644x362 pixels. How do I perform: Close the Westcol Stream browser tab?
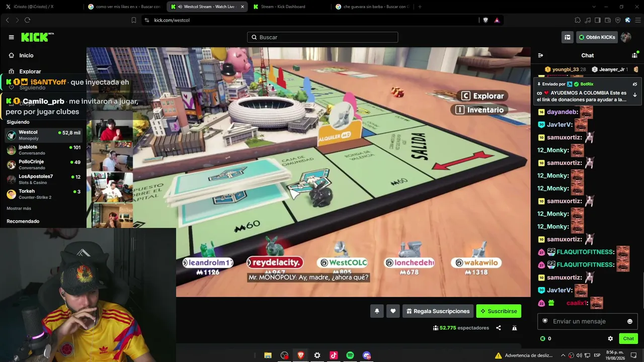tap(242, 7)
